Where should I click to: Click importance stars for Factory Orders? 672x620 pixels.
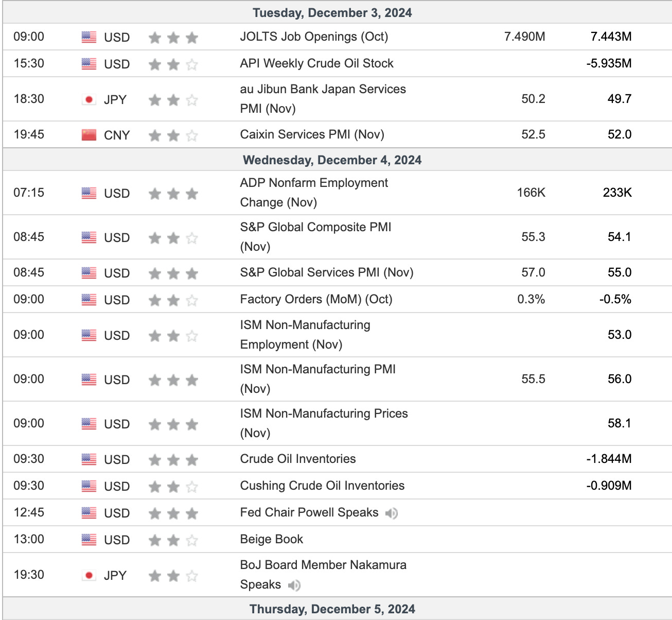(173, 300)
